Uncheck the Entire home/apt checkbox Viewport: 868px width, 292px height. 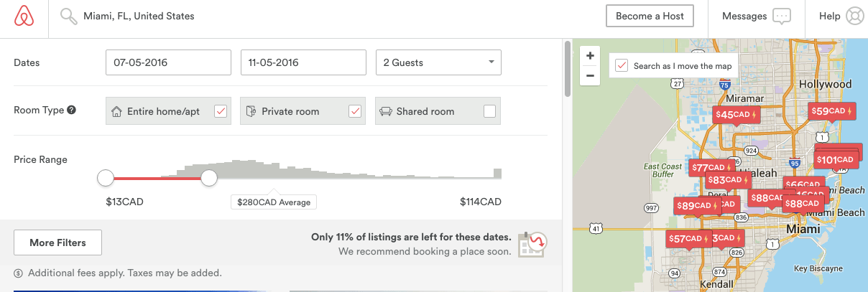pyautogui.click(x=221, y=111)
